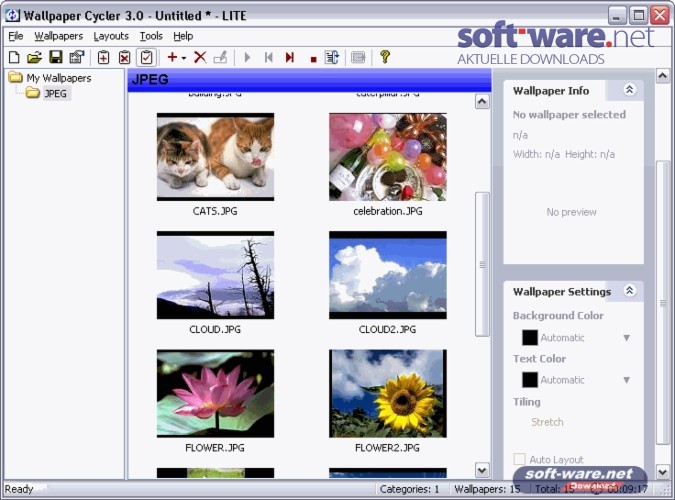Screen dimensions: 675x500
Task: Click the grayed layout toolbar icon
Action: click(358, 57)
